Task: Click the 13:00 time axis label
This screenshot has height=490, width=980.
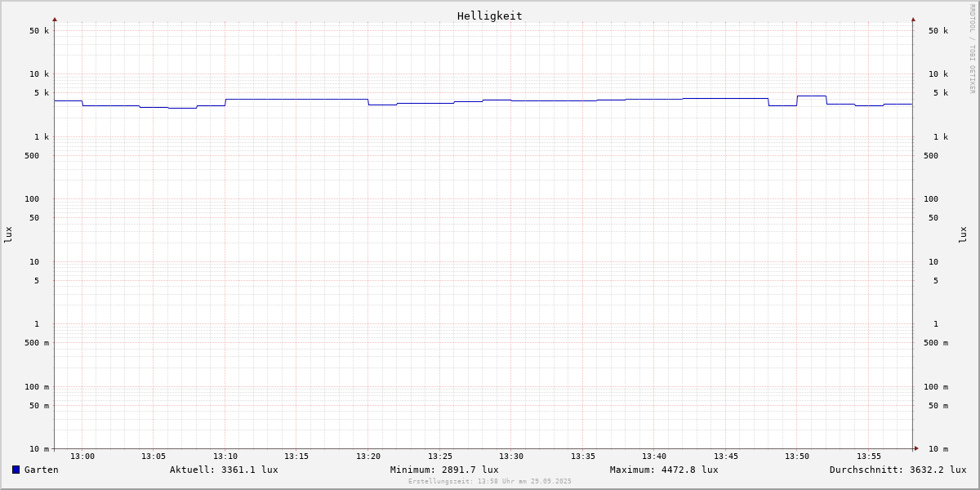Action: point(82,457)
